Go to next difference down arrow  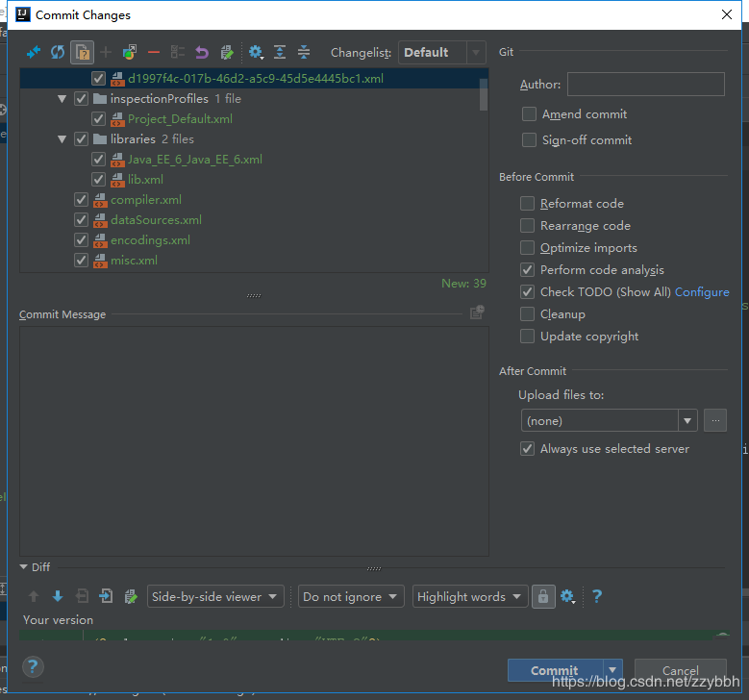click(x=58, y=596)
